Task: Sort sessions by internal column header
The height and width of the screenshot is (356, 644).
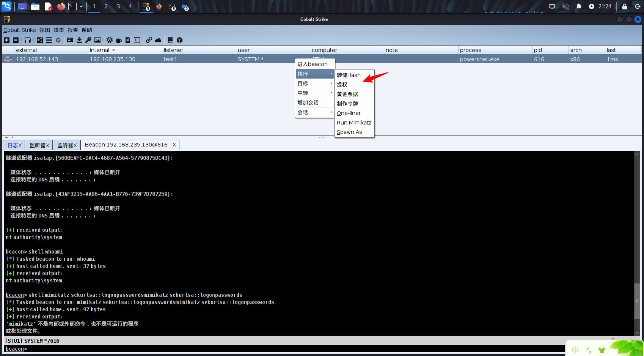Action: [x=125, y=50]
